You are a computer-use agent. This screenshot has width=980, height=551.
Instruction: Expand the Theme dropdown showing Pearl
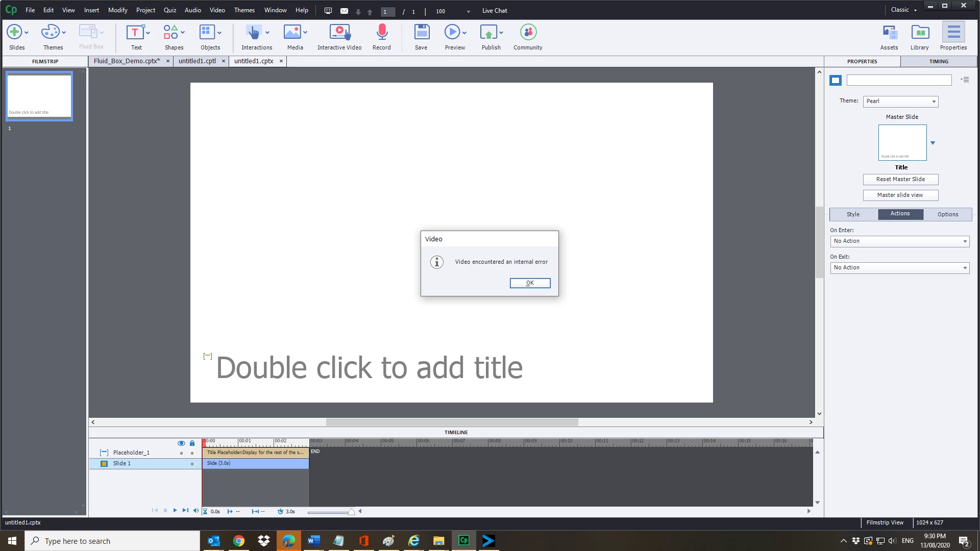[900, 101]
